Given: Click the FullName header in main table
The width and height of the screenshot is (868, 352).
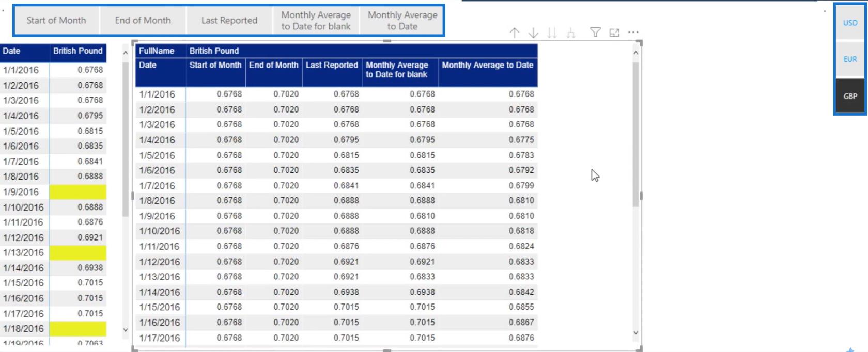Looking at the screenshot, I should tap(157, 51).
